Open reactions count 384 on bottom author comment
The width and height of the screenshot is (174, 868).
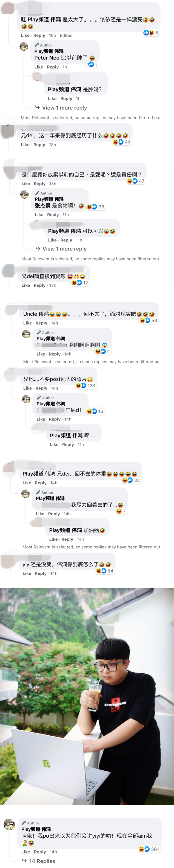click(x=149, y=849)
